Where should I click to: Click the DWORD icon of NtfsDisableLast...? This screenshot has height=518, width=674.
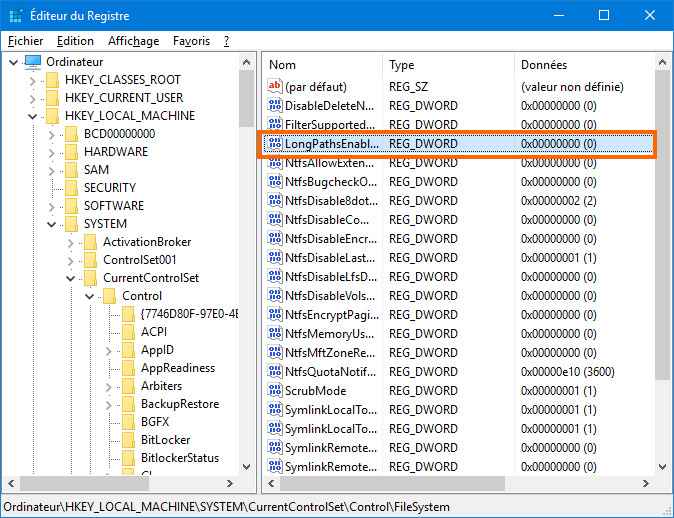pos(275,257)
